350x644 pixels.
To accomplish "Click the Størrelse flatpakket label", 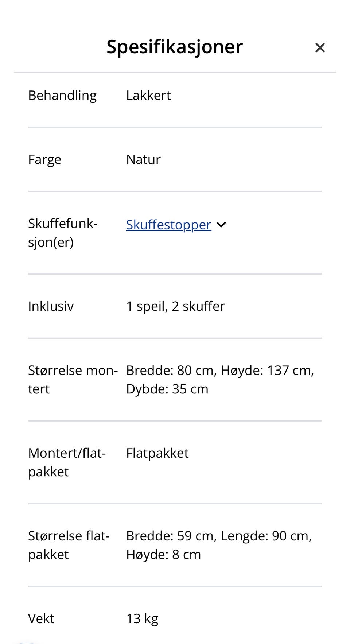I will pos(69,544).
